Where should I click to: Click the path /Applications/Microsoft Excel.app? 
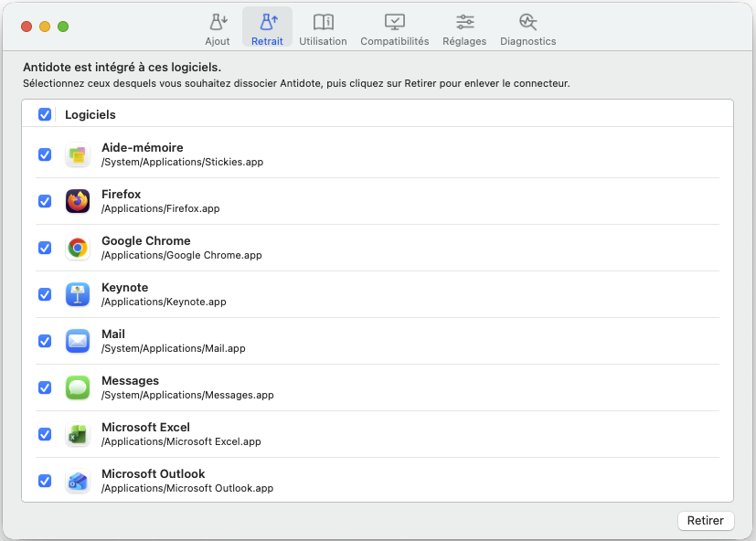[x=181, y=441]
